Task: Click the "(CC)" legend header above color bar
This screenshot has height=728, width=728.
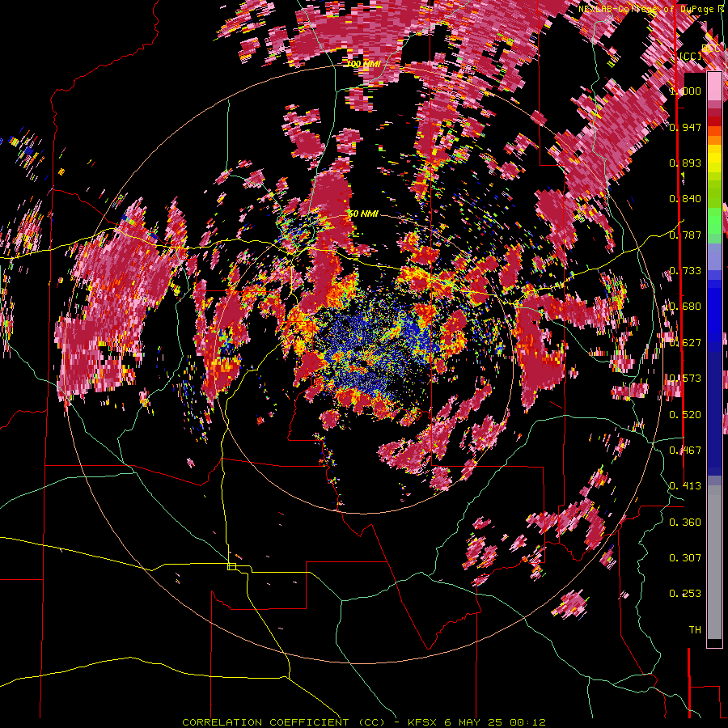Action: (x=691, y=56)
